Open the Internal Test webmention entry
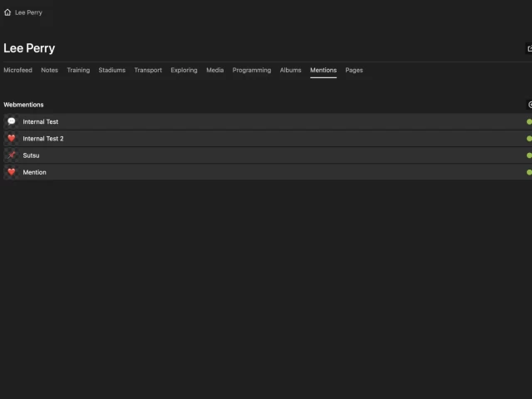The height and width of the screenshot is (399, 532). (41, 122)
